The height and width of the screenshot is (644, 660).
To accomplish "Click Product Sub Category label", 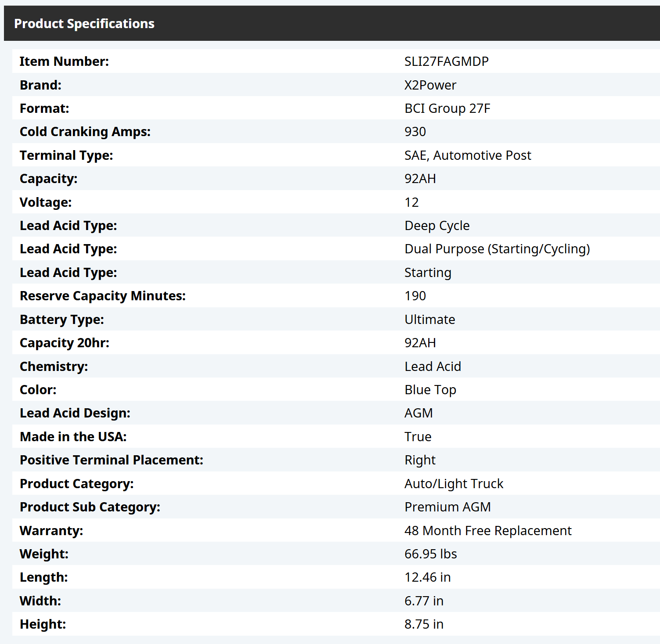I will [90, 507].
